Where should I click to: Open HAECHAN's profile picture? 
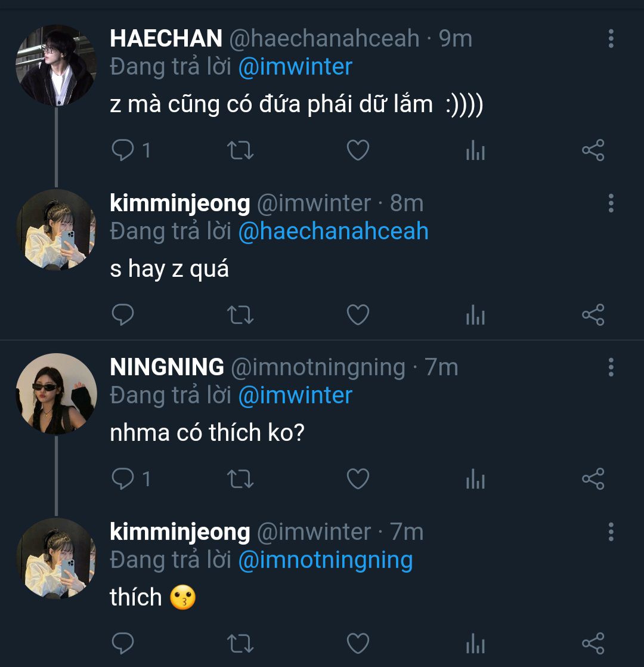pyautogui.click(x=56, y=65)
